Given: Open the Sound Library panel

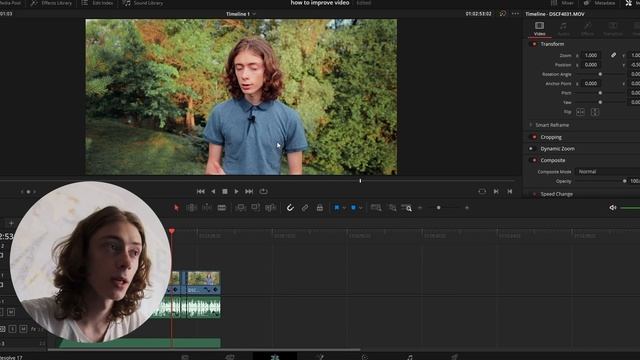Looking at the screenshot, I should [x=143, y=3].
